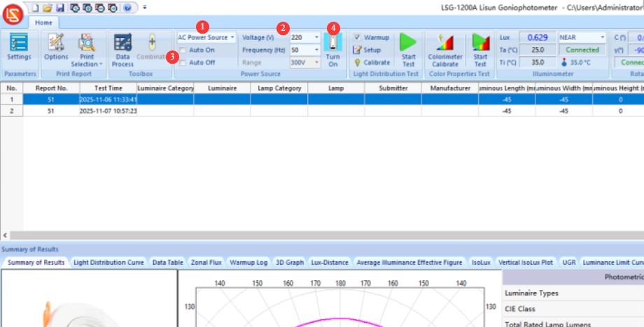Open the Zonal Flux tab
This screenshot has height=327, width=644.
[206, 262]
